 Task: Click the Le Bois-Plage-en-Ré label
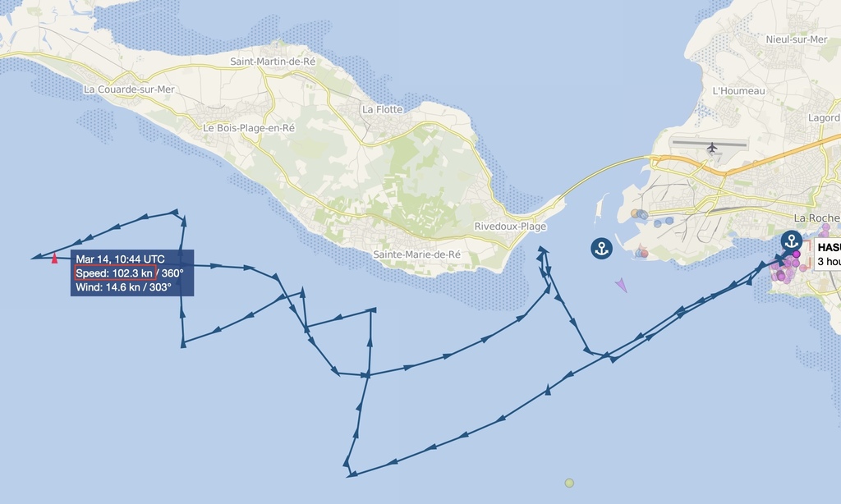[x=249, y=128]
